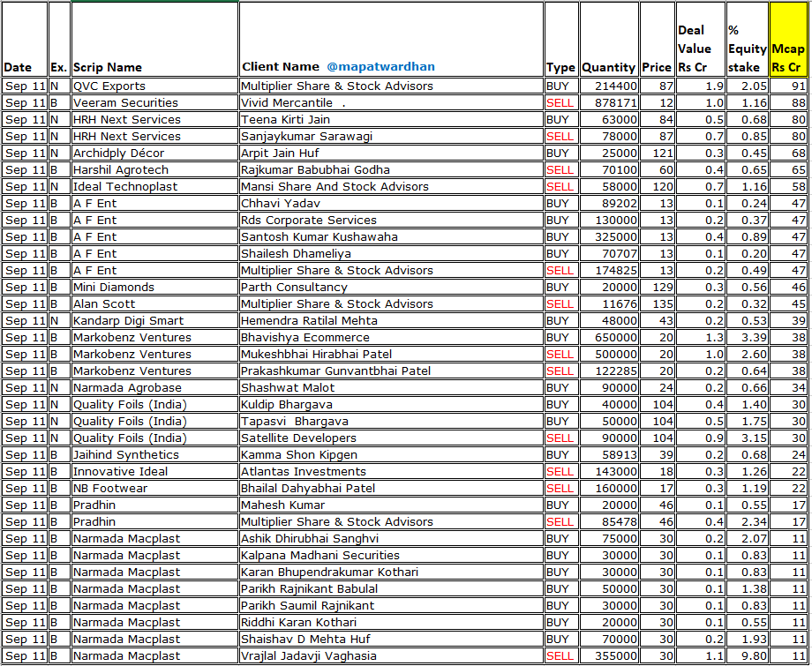
Task: Select the 'Sanjaykumar Sarawagi' client cell
Action: (391, 136)
